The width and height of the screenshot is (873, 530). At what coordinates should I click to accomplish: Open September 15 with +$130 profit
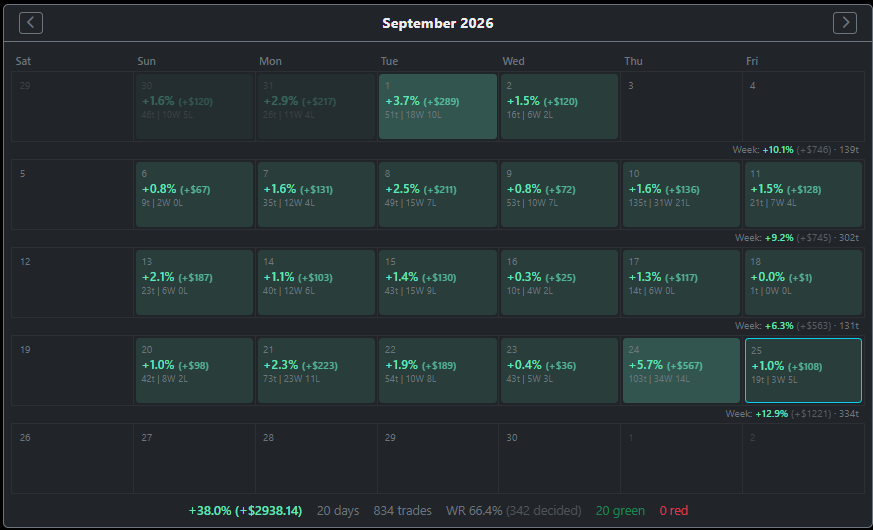click(438, 282)
